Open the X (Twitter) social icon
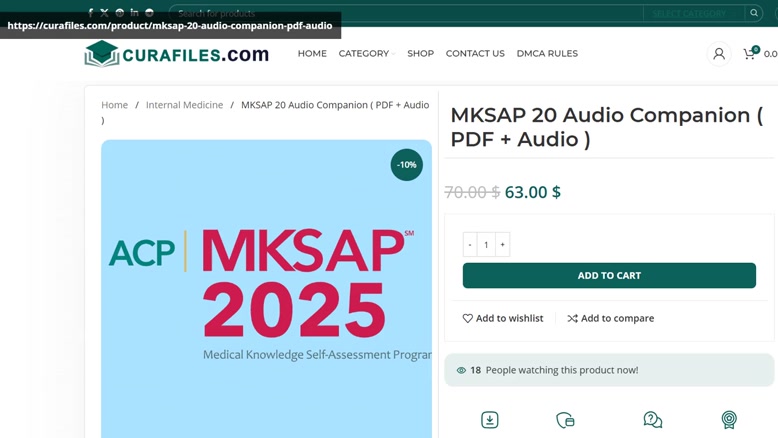Screen dimensions: 778x438 point(104,13)
